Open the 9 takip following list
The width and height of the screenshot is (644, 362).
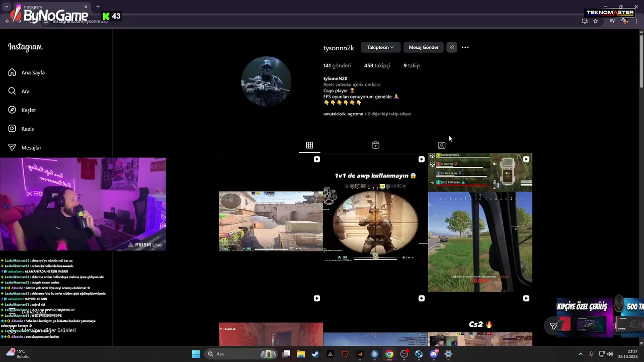(411, 65)
